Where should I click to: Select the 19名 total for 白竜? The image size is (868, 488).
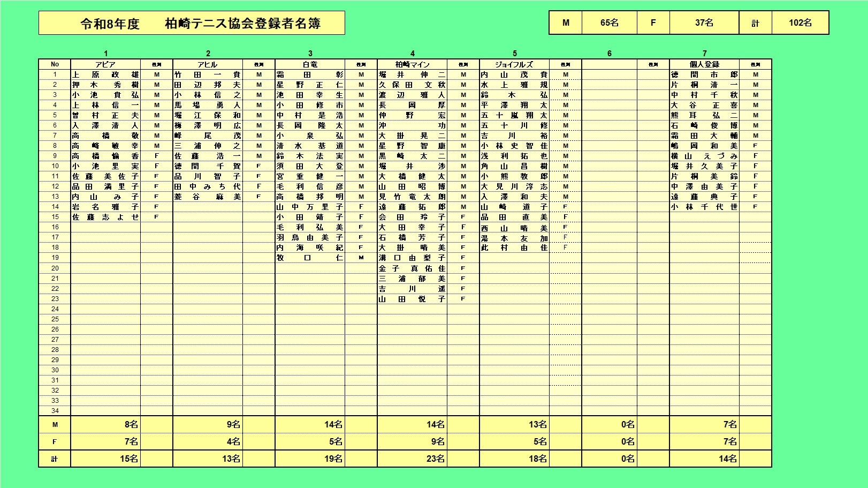click(310, 459)
